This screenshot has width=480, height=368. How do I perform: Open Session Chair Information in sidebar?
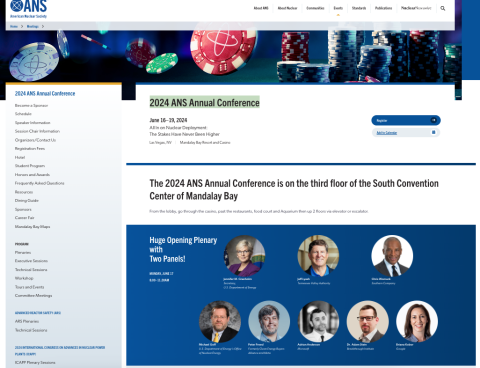pyautogui.click(x=37, y=131)
